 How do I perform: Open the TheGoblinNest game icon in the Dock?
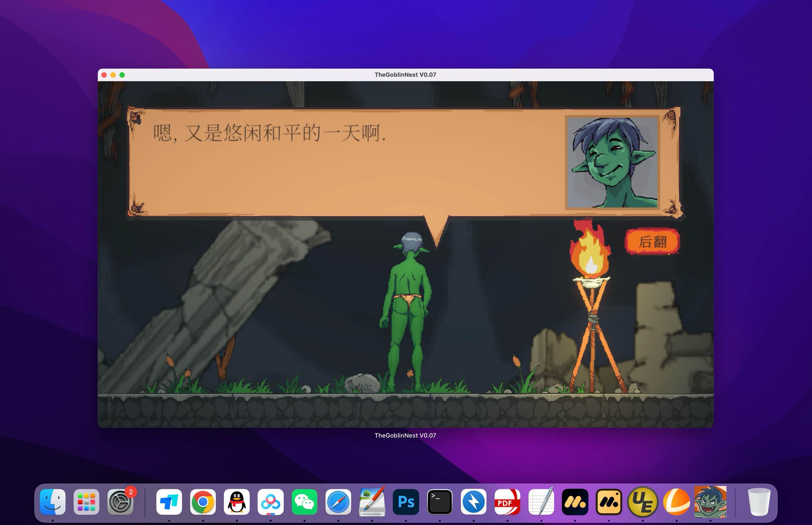(710, 502)
